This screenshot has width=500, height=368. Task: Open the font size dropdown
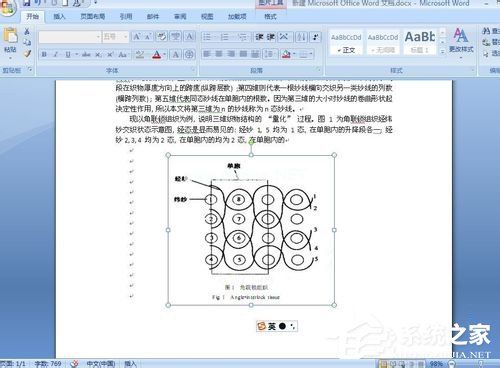pyautogui.click(x=126, y=37)
